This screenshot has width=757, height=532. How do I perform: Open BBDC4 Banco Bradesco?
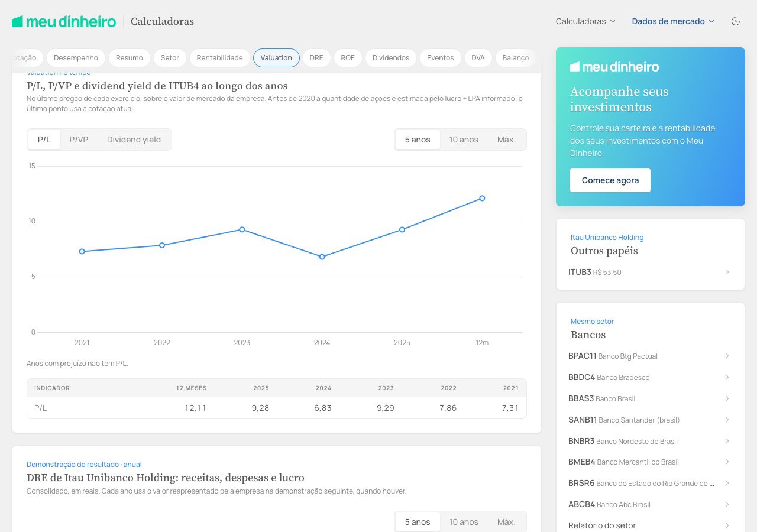pyautogui.click(x=649, y=377)
